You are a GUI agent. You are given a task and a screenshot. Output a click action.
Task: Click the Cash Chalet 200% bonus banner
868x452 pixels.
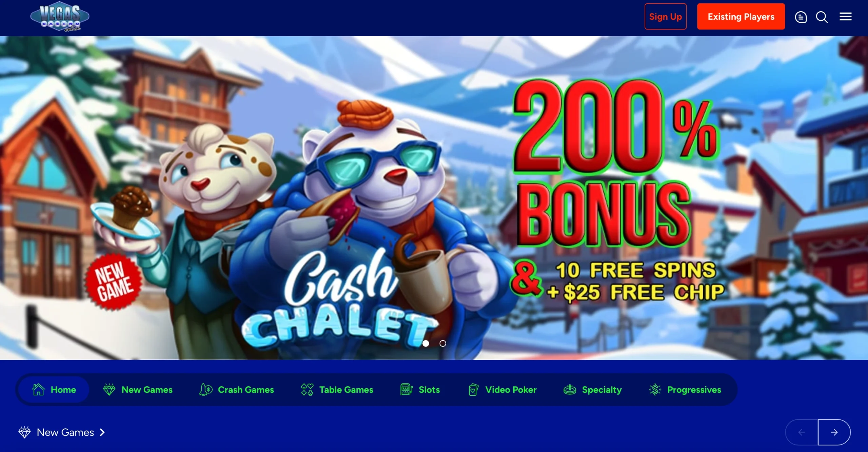[x=434, y=198]
